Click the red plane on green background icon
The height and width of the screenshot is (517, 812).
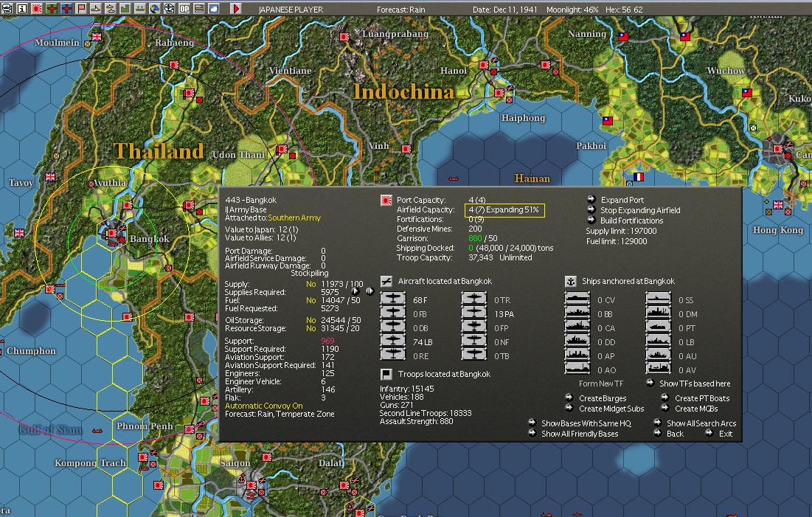pyautogui.click(x=52, y=8)
